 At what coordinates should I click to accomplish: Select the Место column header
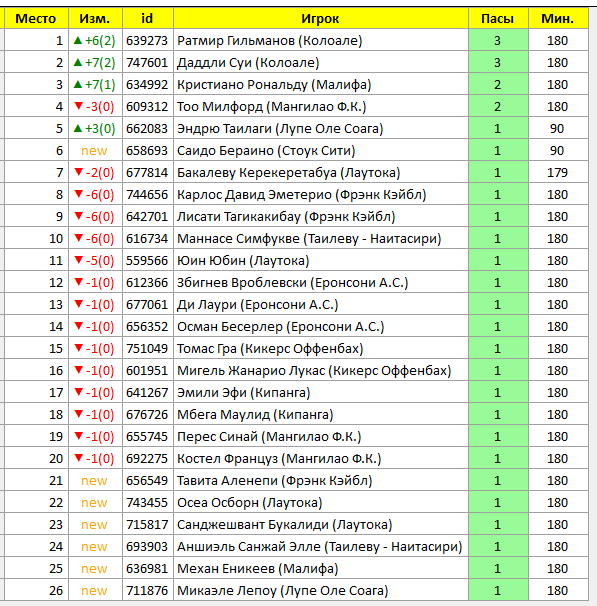(x=36, y=18)
